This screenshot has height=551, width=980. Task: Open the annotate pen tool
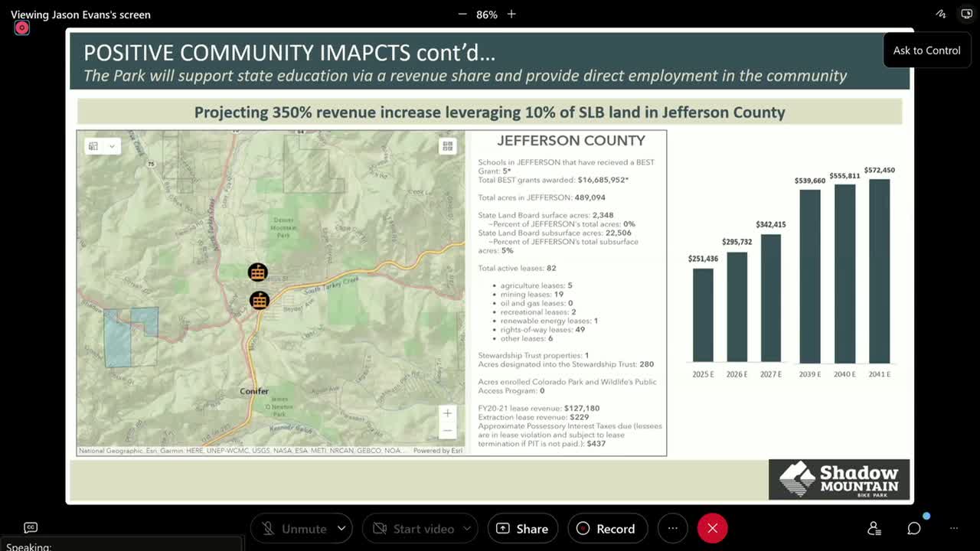(x=941, y=14)
